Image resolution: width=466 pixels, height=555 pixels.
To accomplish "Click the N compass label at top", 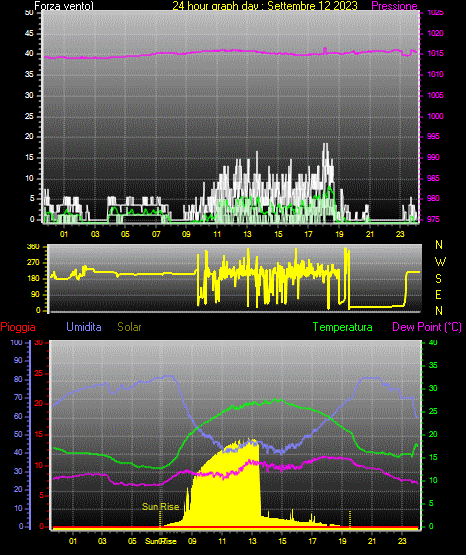I will [439, 245].
